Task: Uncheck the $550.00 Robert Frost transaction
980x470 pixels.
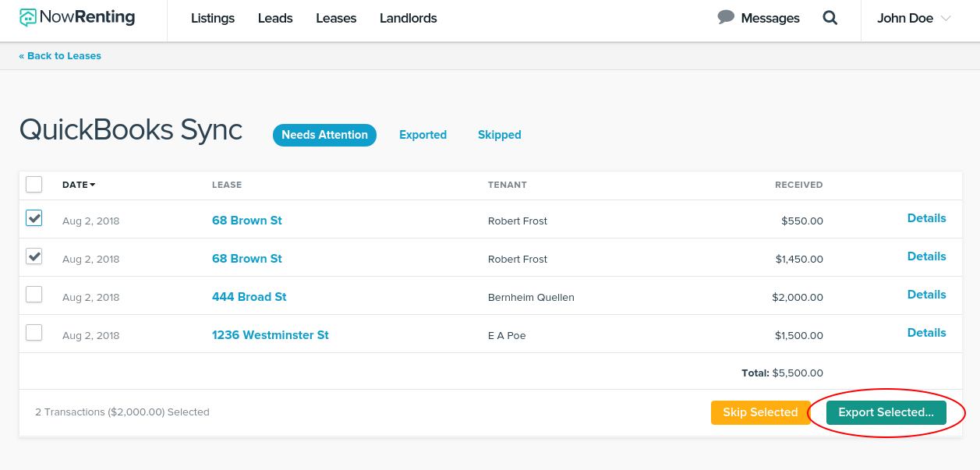Action: [34, 218]
